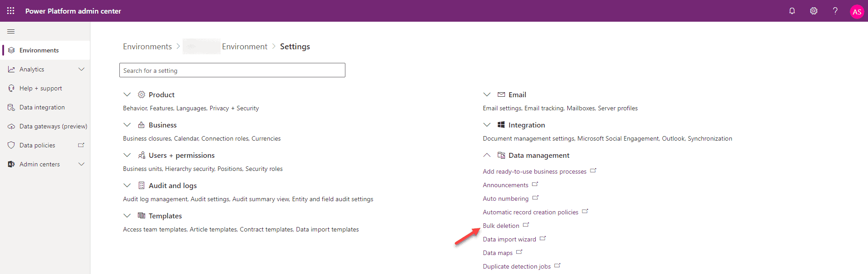Collapse the Data management section chevron
The width and height of the screenshot is (868, 274).
[487, 155]
